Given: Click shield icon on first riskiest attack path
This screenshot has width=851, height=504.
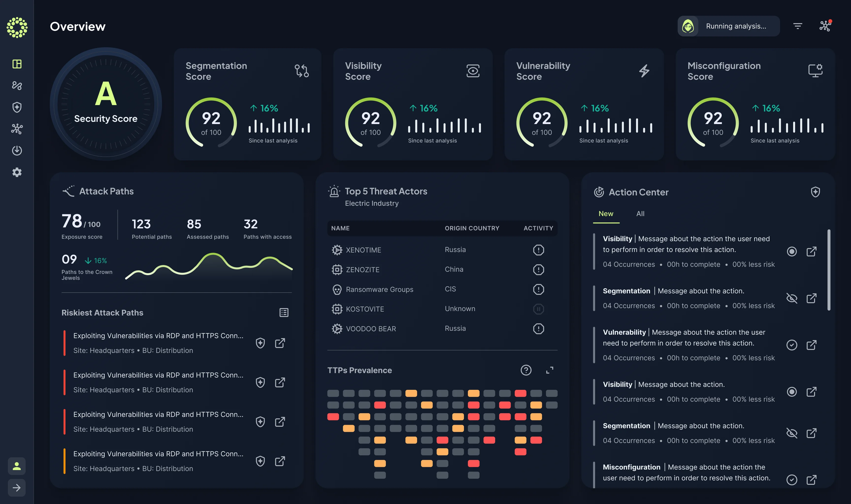Looking at the screenshot, I should point(260,343).
